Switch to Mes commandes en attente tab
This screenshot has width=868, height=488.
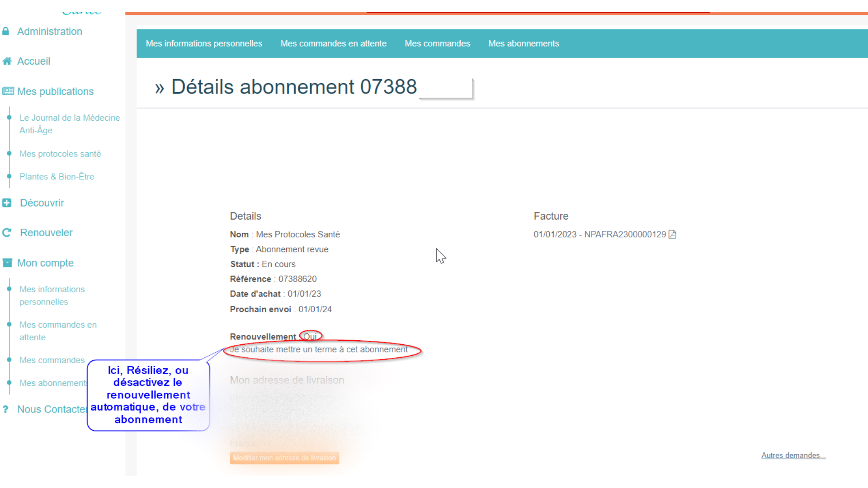pos(333,43)
